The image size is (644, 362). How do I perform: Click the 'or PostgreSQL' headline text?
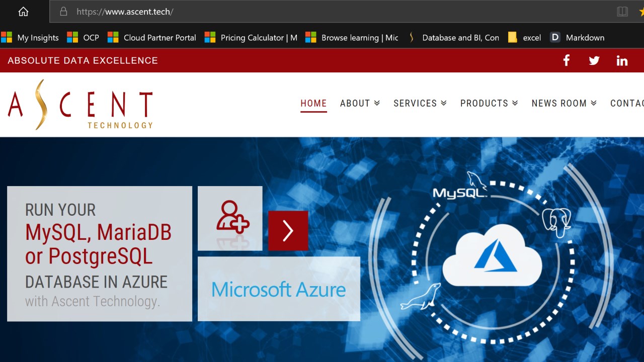pyautogui.click(x=89, y=256)
